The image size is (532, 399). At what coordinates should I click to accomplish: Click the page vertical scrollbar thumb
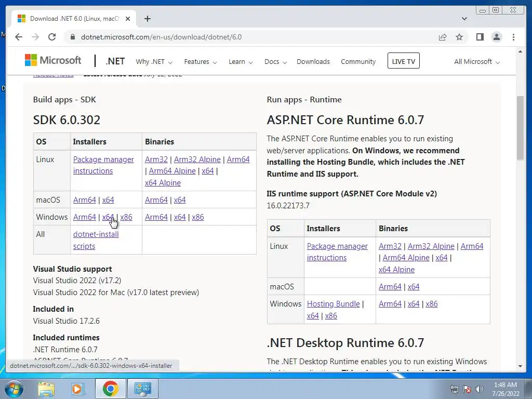click(520, 128)
